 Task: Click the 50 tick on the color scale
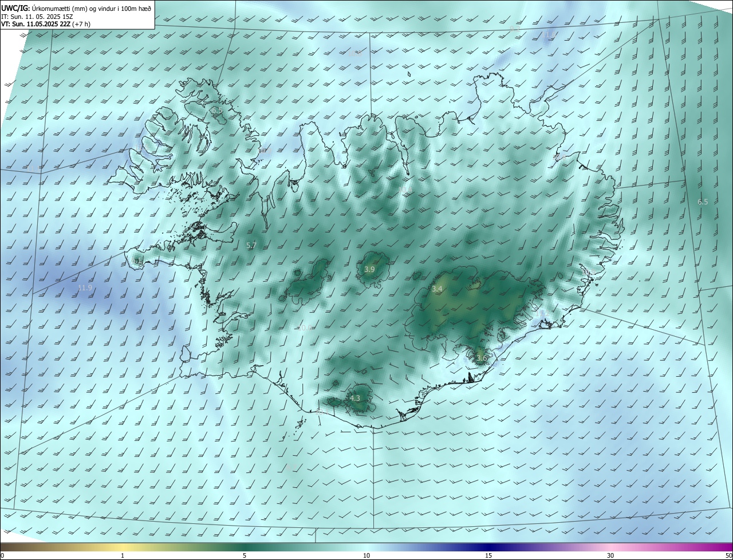(x=728, y=555)
